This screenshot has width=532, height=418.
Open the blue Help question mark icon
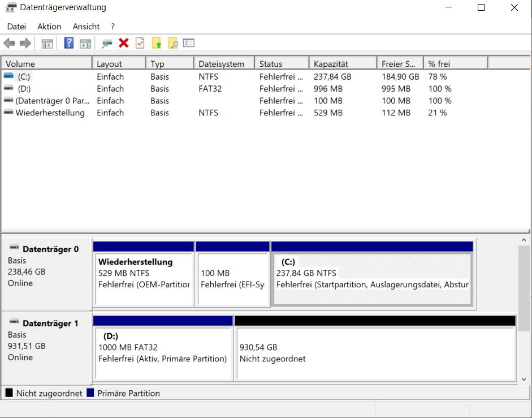point(69,43)
